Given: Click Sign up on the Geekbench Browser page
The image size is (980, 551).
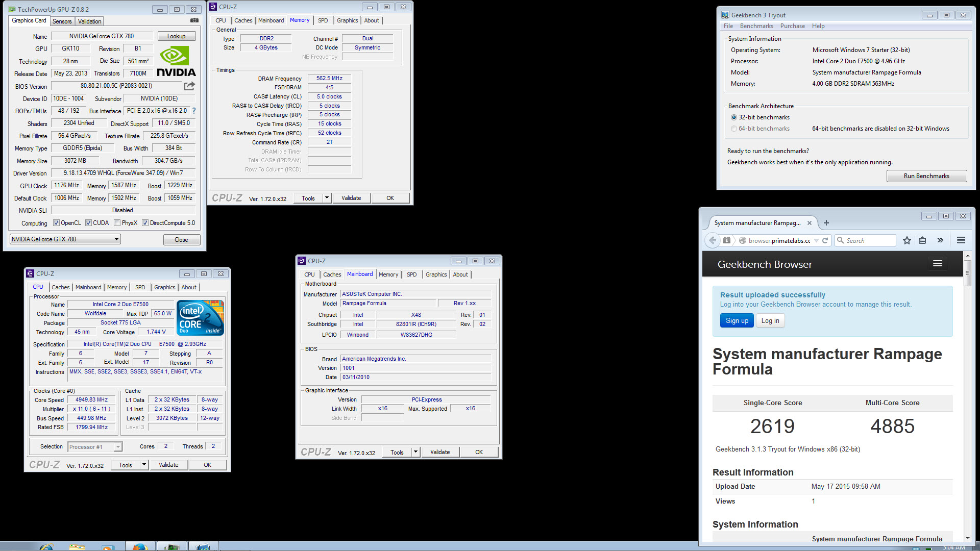Looking at the screenshot, I should 737,320.
